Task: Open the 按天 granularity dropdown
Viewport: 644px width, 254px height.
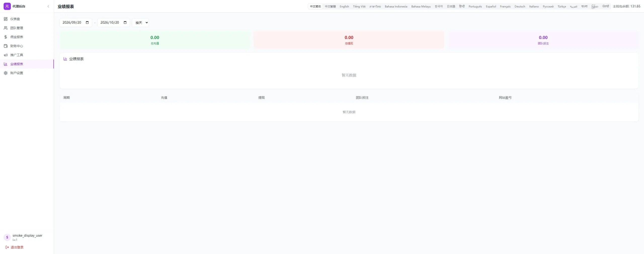Action: click(x=140, y=23)
